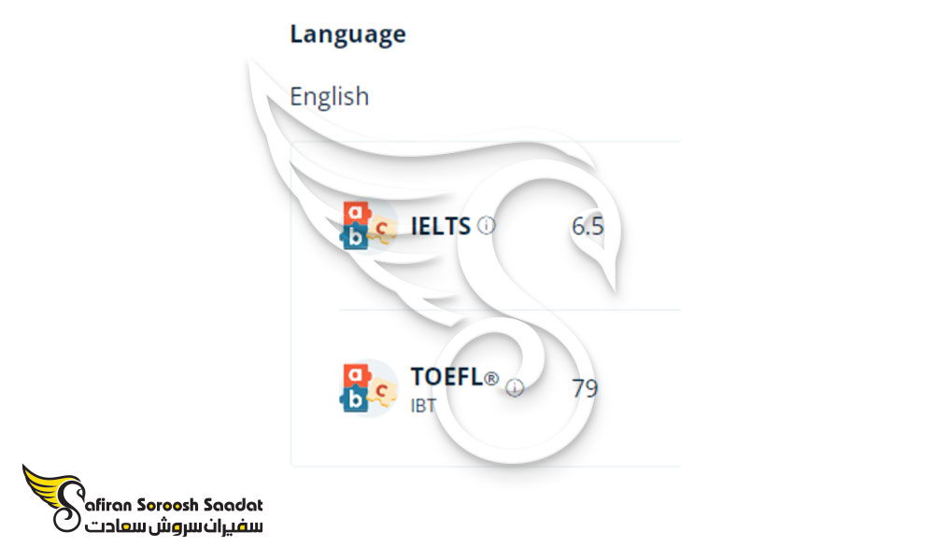Select the IELTS abc puzzle icon

[x=369, y=225]
